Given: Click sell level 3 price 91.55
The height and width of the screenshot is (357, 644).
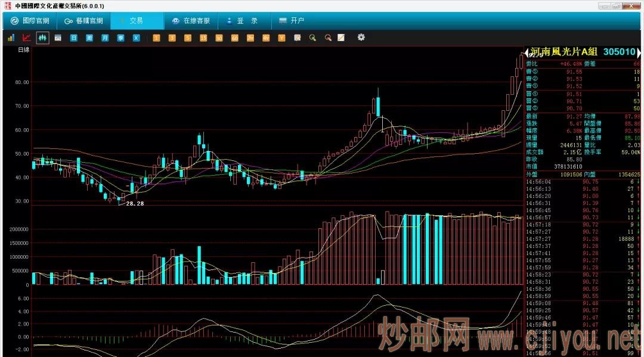Looking at the screenshot, I should (574, 72).
